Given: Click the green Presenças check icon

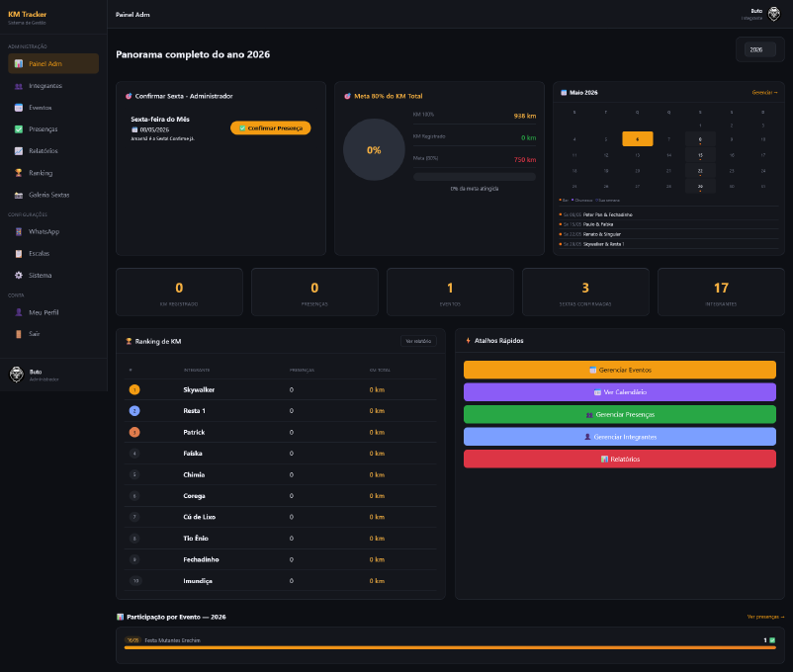Looking at the screenshot, I should coord(19,129).
